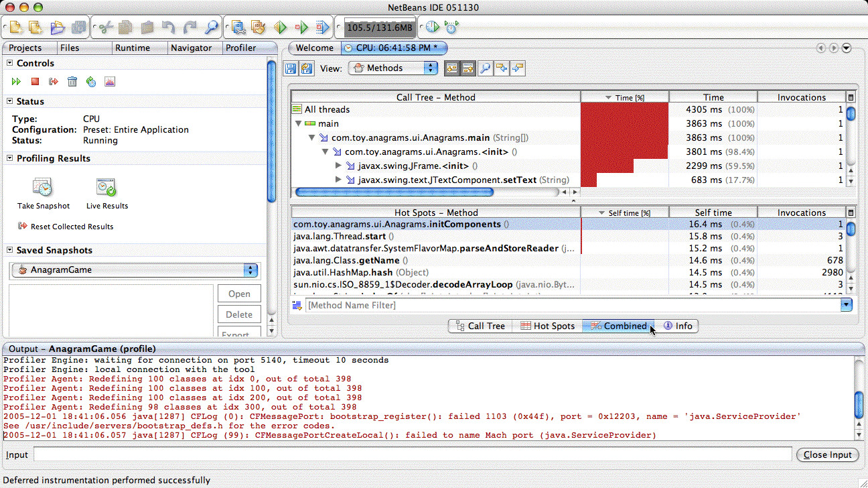
Task: Click the Save Current View icon beside disk
Action: pos(307,68)
